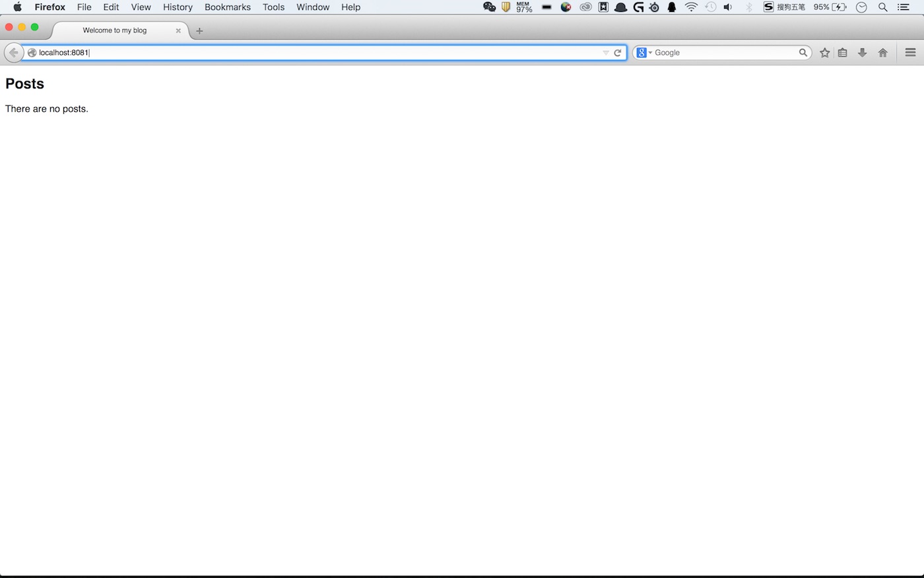Close the 'Welcome to my blog' tab

coord(178,30)
